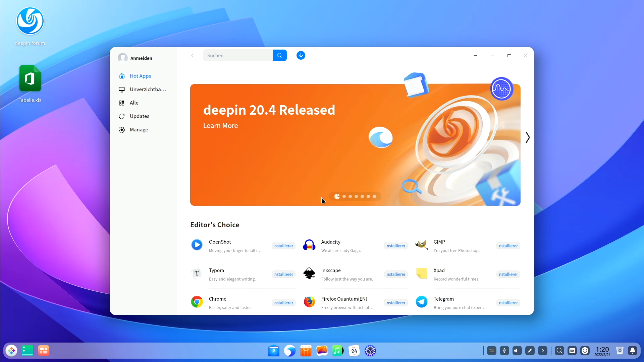The width and height of the screenshot is (644, 362).
Task: Open the file manager in dock
Action: click(x=274, y=351)
